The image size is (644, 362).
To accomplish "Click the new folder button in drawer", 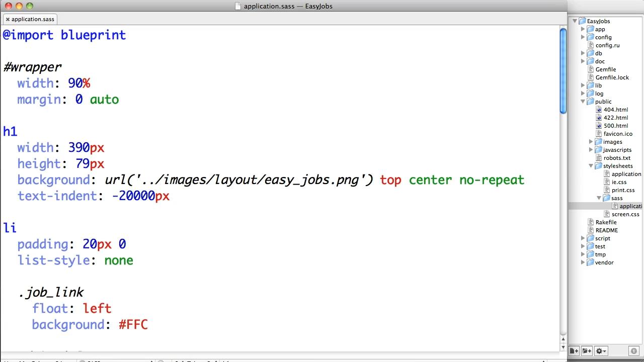I will point(587,351).
